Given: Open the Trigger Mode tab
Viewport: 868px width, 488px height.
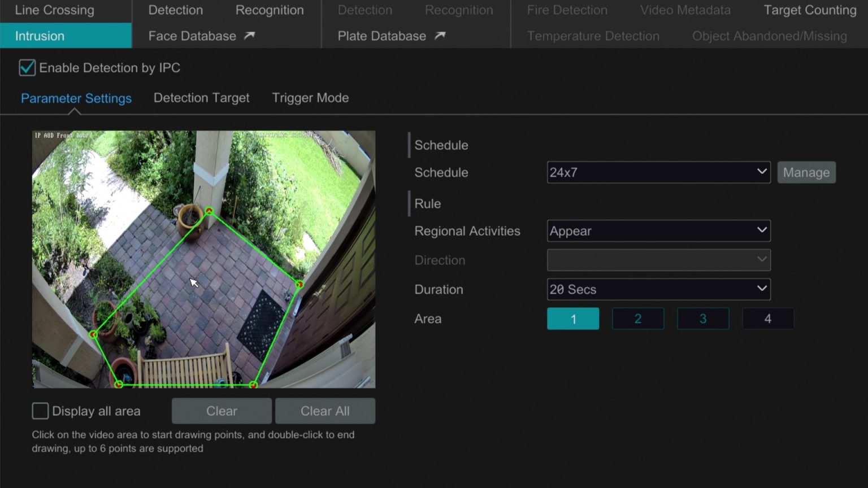Looking at the screenshot, I should point(310,97).
